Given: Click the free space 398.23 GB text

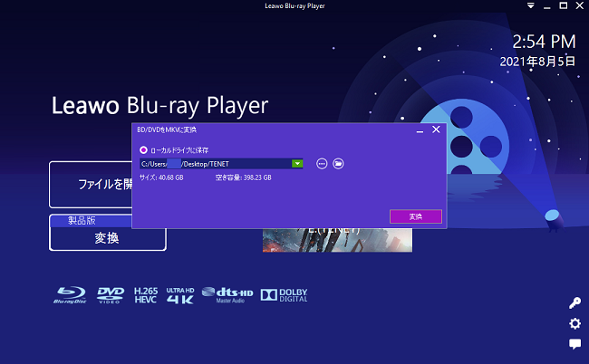Looking at the screenshot, I should coord(244,177).
